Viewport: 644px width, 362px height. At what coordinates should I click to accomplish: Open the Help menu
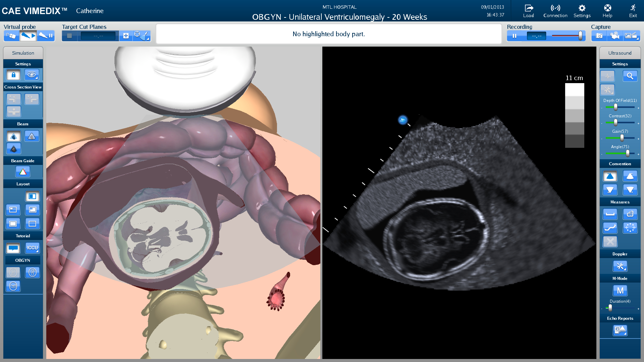[x=607, y=11]
